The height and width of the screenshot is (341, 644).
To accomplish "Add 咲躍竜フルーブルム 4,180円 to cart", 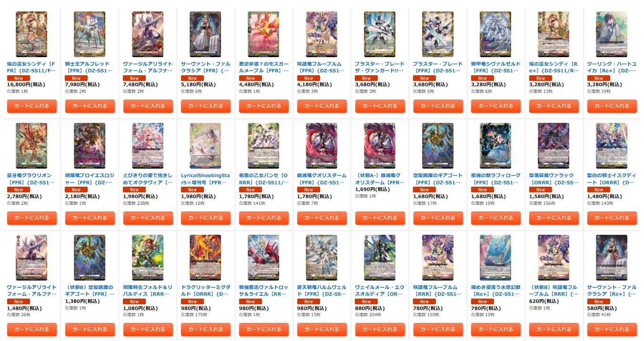I will click(x=322, y=106).
